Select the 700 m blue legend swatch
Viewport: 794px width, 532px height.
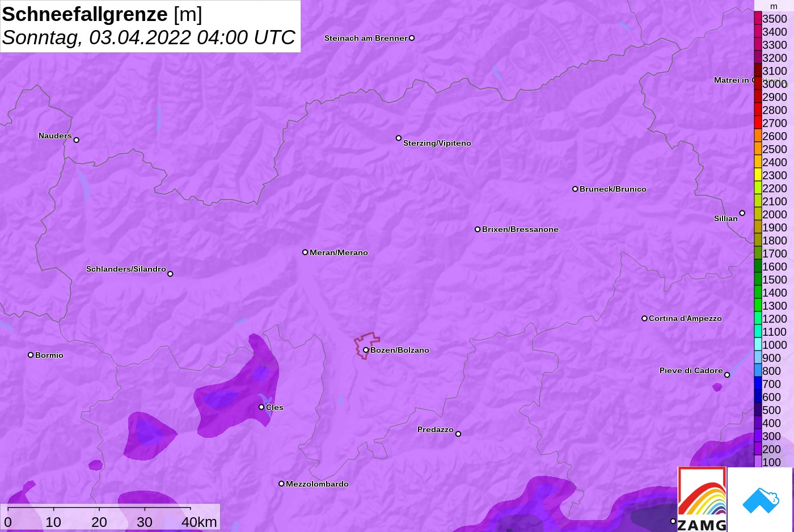758,383
